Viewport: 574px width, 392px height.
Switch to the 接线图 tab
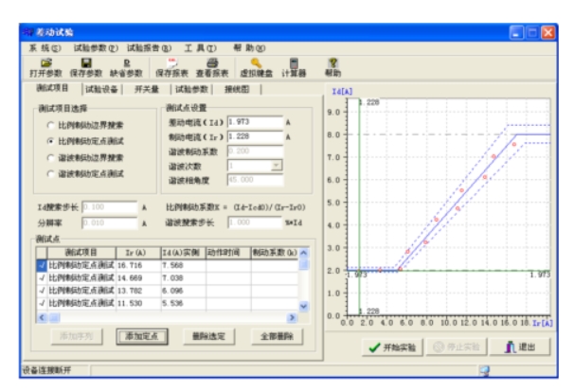238,89
